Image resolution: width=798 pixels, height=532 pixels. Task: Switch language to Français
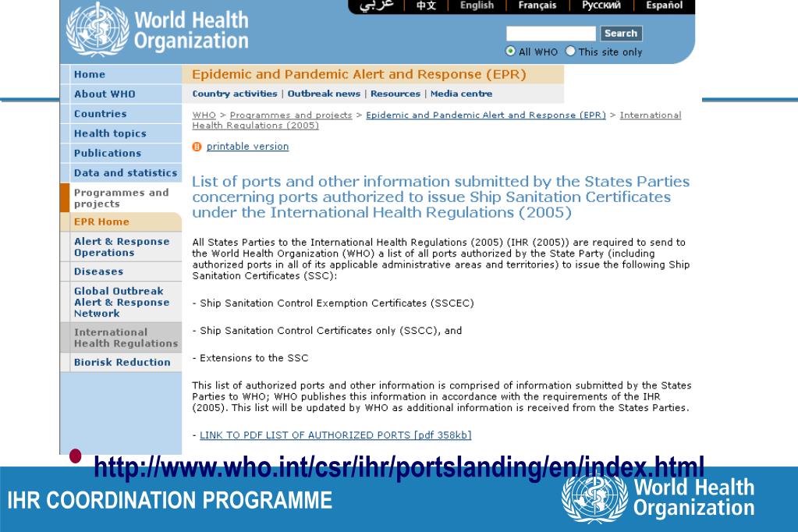click(x=537, y=5)
